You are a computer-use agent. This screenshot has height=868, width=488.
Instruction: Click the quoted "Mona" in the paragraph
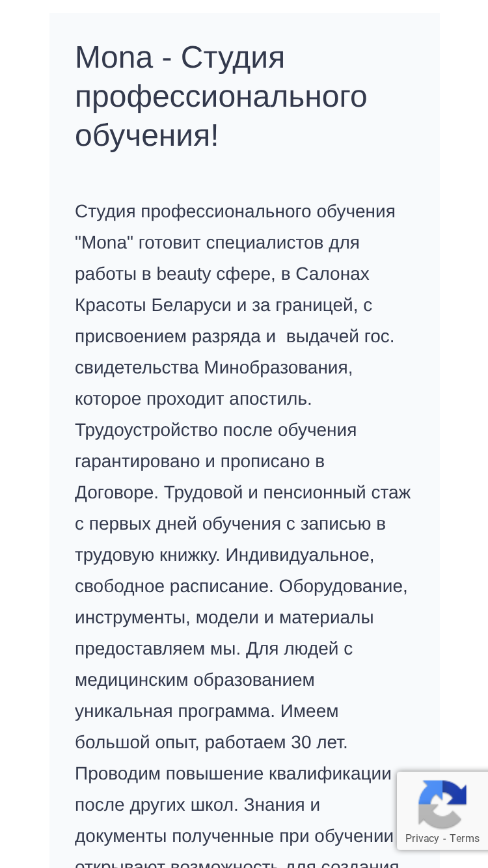(x=104, y=243)
